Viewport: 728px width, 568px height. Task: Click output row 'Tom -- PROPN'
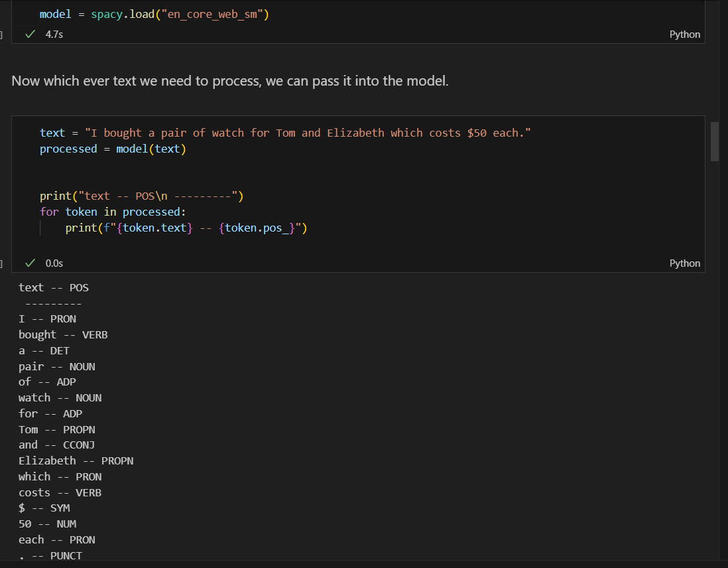pos(56,429)
